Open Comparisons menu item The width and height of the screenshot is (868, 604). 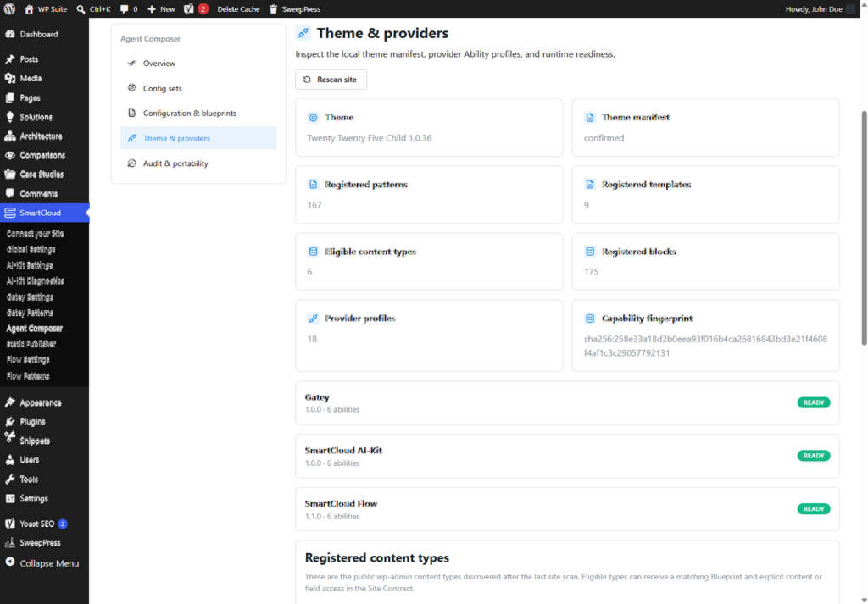pos(44,155)
